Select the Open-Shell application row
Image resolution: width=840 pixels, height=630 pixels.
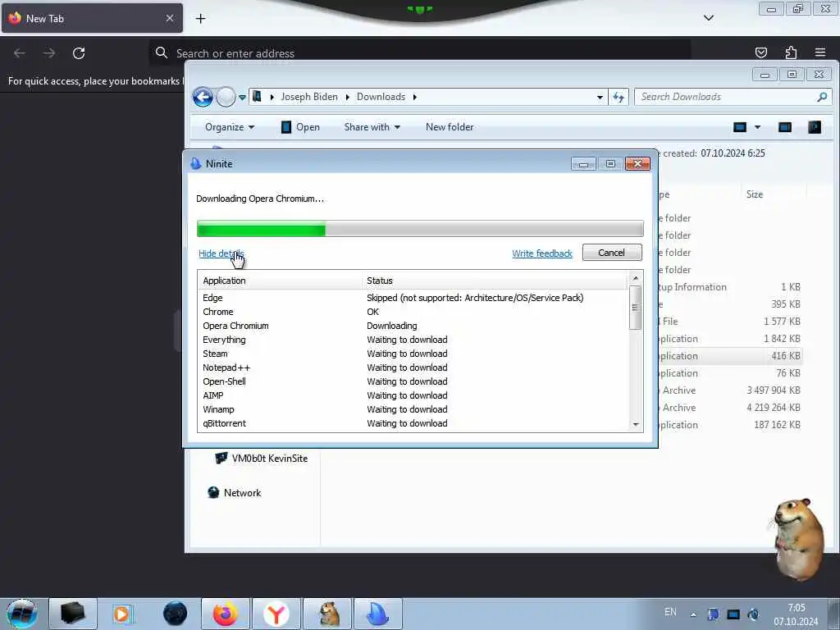413,381
